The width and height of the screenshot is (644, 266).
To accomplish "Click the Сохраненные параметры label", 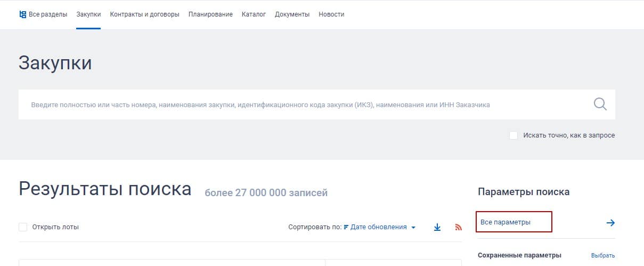I will pyautogui.click(x=520, y=255).
